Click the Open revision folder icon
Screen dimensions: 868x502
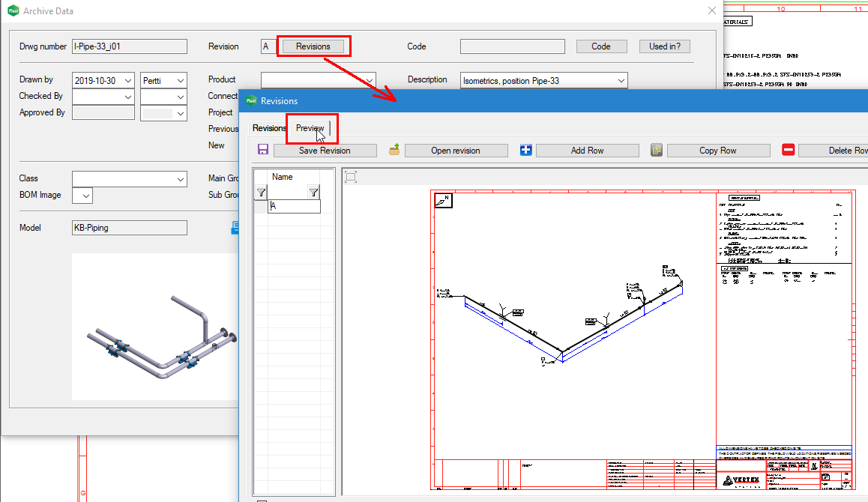[x=394, y=150]
